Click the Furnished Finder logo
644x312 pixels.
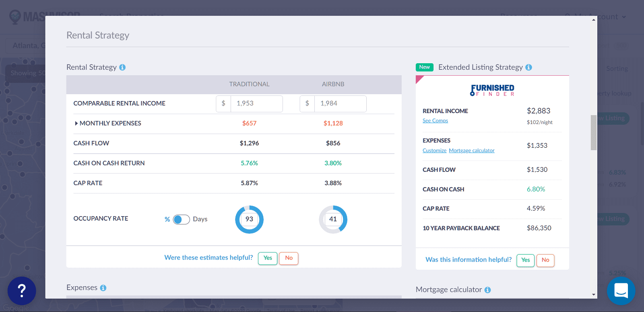(x=492, y=90)
